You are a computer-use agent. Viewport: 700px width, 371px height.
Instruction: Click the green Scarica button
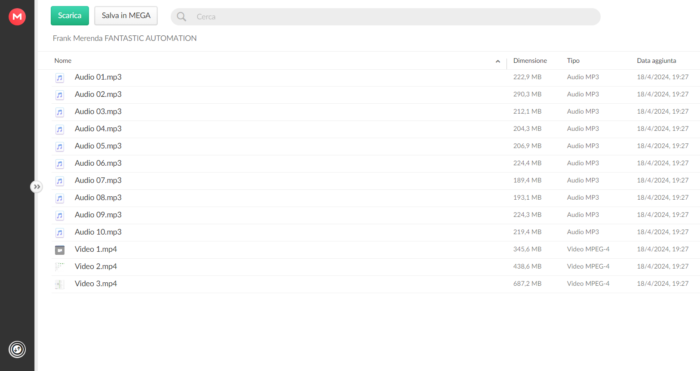70,16
